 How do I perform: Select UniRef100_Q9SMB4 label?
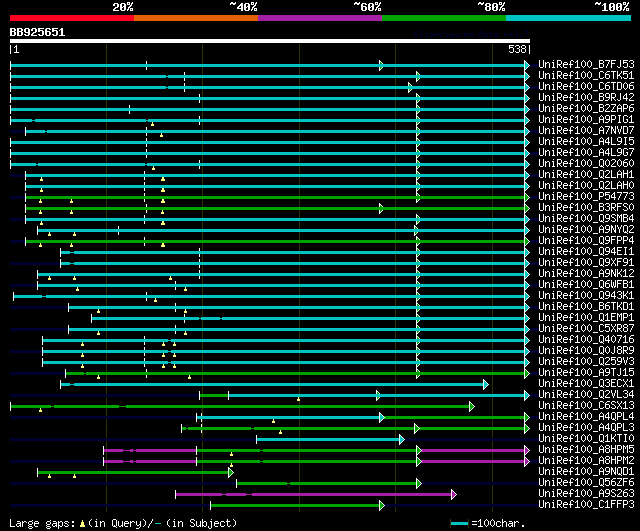(586, 219)
